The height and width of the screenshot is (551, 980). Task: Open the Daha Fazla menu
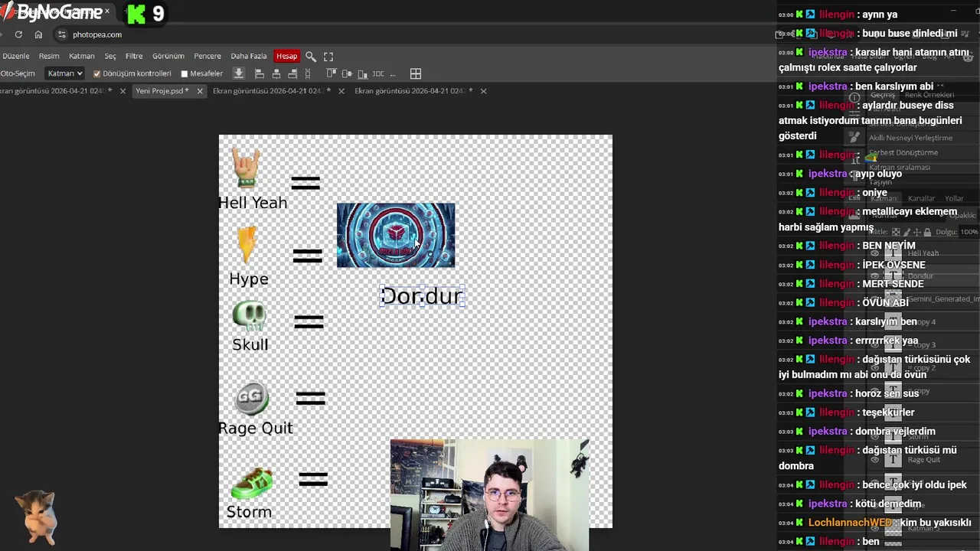click(x=249, y=56)
